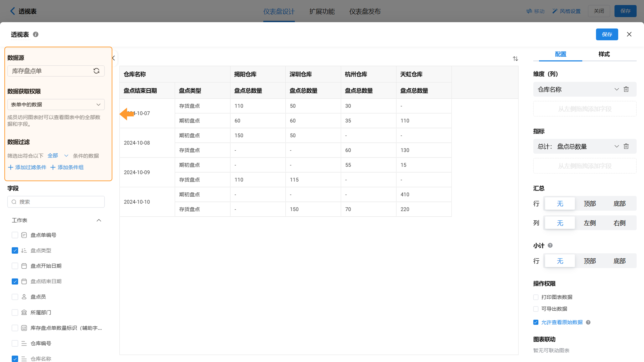This screenshot has width=644, height=362.
Task: Click the plus icon for 添加过滤条件
Action: tap(11, 167)
